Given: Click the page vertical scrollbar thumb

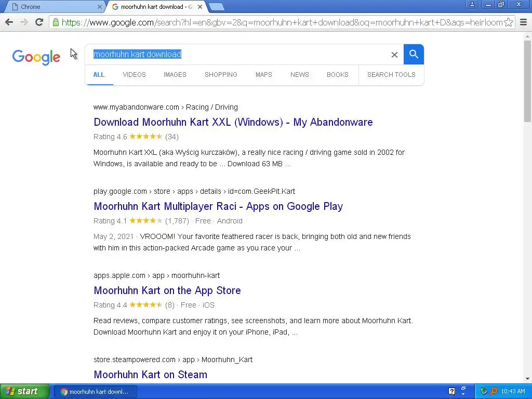Looking at the screenshot, I should click(x=527, y=82).
